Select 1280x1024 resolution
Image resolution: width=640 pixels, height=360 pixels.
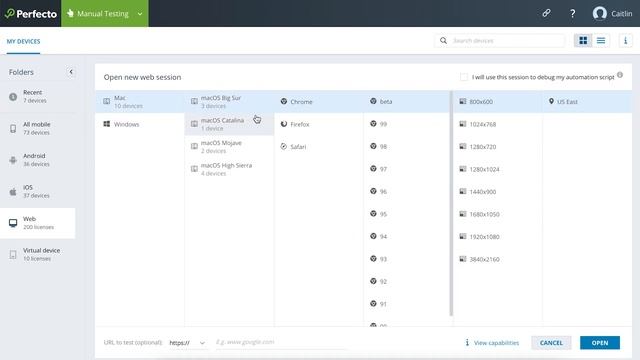click(x=498, y=169)
